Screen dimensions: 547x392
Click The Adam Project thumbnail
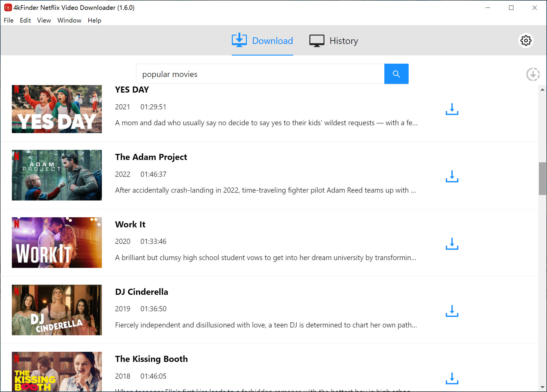point(57,175)
